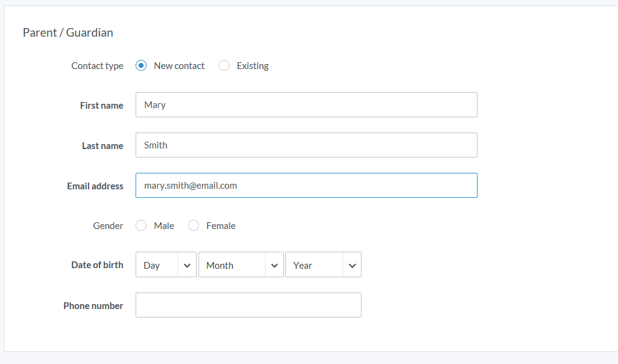Click the Email address label text

click(x=95, y=186)
